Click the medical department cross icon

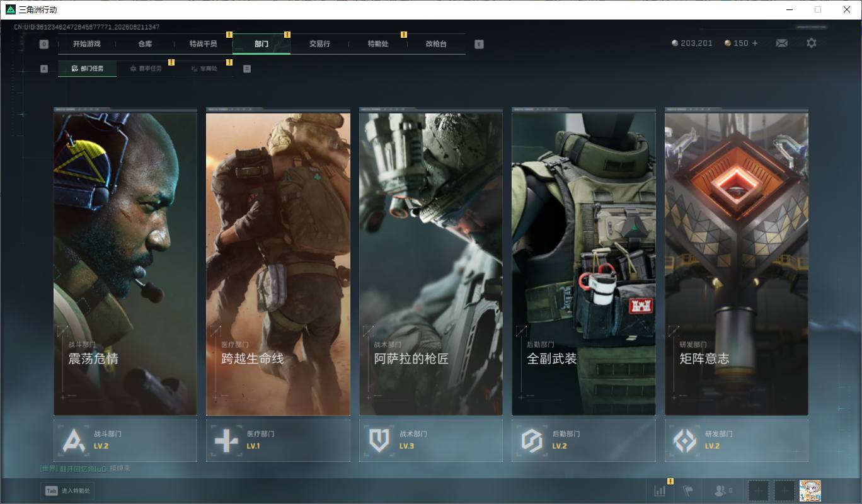coord(226,440)
